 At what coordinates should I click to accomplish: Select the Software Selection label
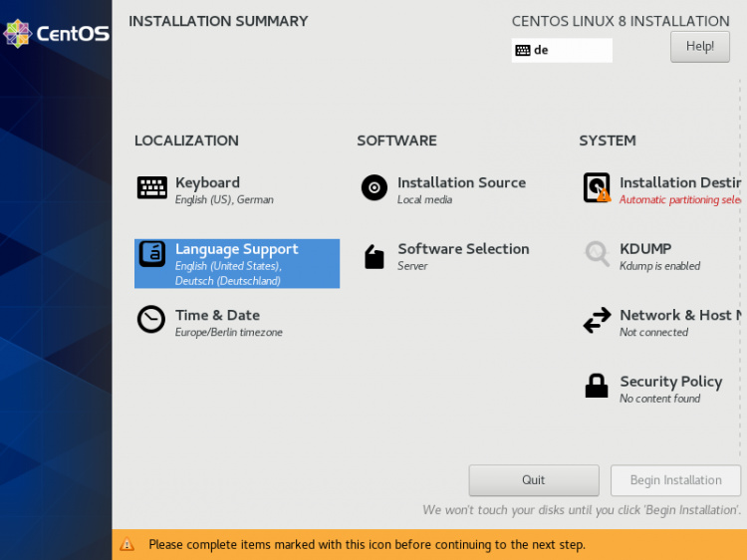463,249
